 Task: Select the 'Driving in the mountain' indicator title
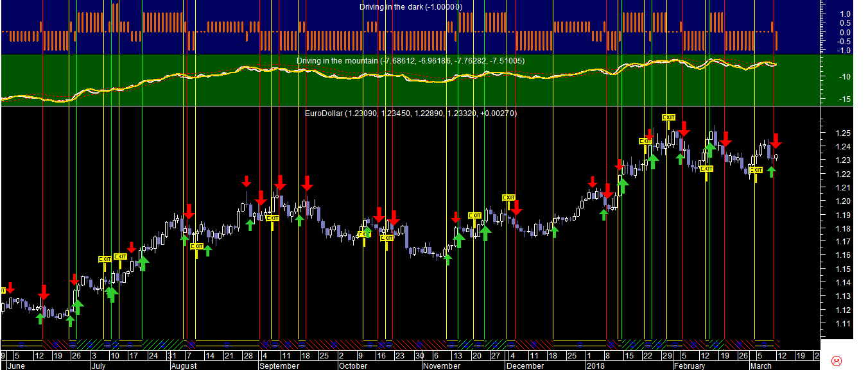pyautogui.click(x=410, y=61)
